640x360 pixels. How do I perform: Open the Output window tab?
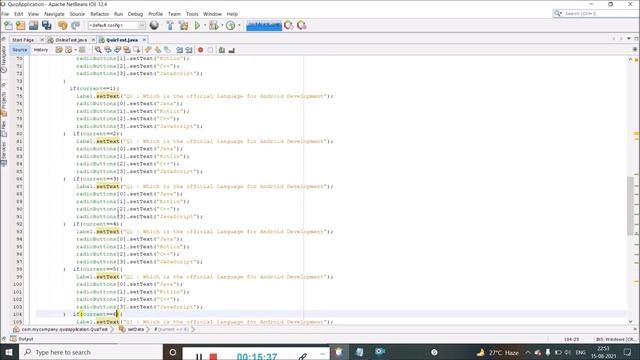tap(22, 339)
